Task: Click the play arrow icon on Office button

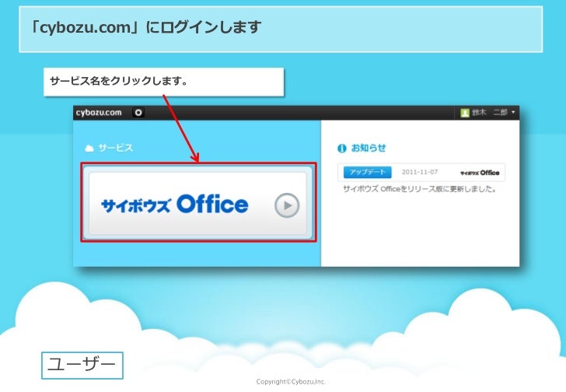Action: (287, 205)
